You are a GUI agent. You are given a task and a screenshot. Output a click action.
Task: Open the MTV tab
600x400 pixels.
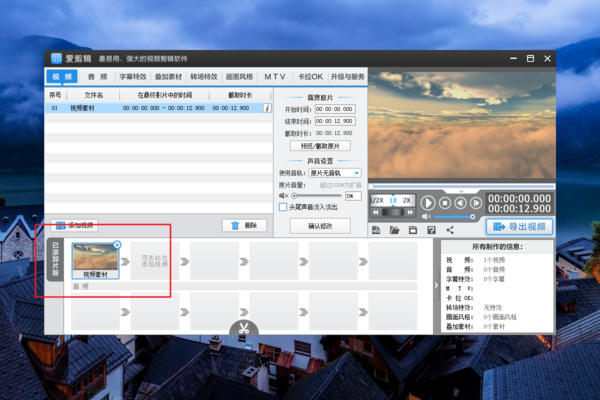point(275,77)
